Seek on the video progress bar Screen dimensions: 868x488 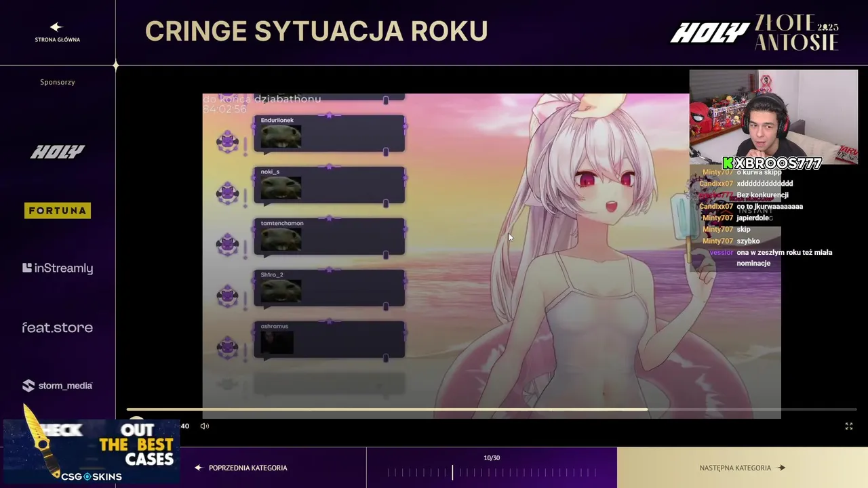(x=491, y=409)
